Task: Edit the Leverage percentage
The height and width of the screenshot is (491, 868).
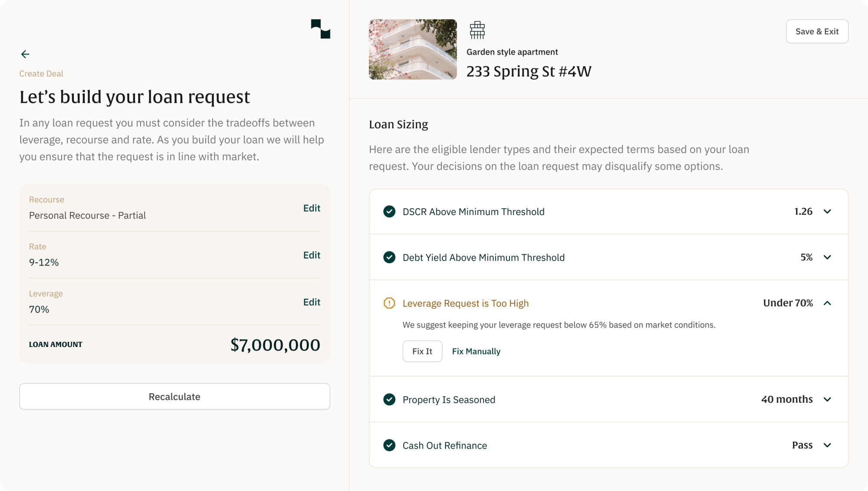Action: click(x=312, y=302)
